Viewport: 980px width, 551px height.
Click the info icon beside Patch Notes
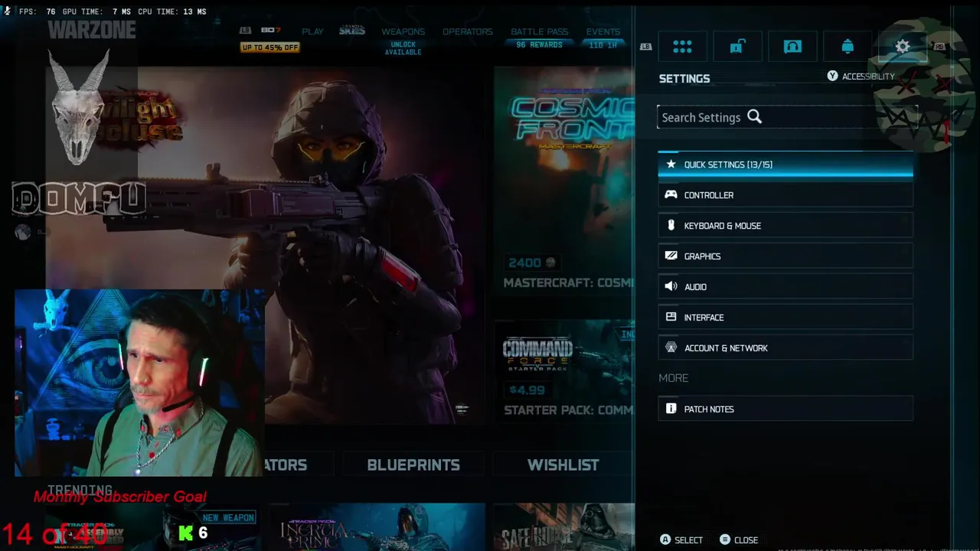point(671,409)
